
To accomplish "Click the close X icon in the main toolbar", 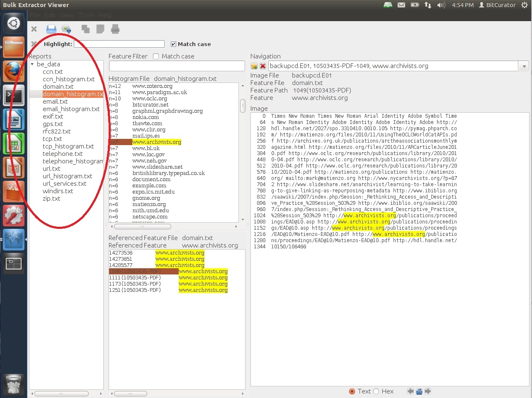I will click(34, 29).
